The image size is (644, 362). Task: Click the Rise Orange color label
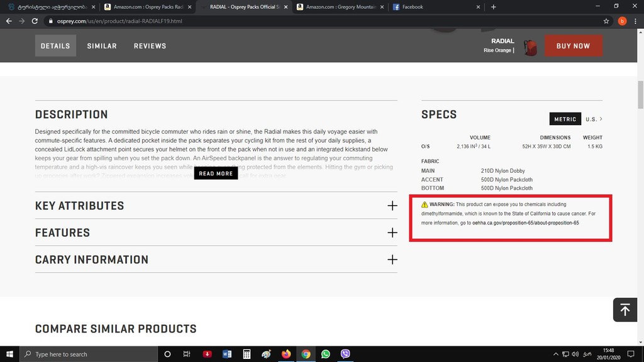coord(497,50)
